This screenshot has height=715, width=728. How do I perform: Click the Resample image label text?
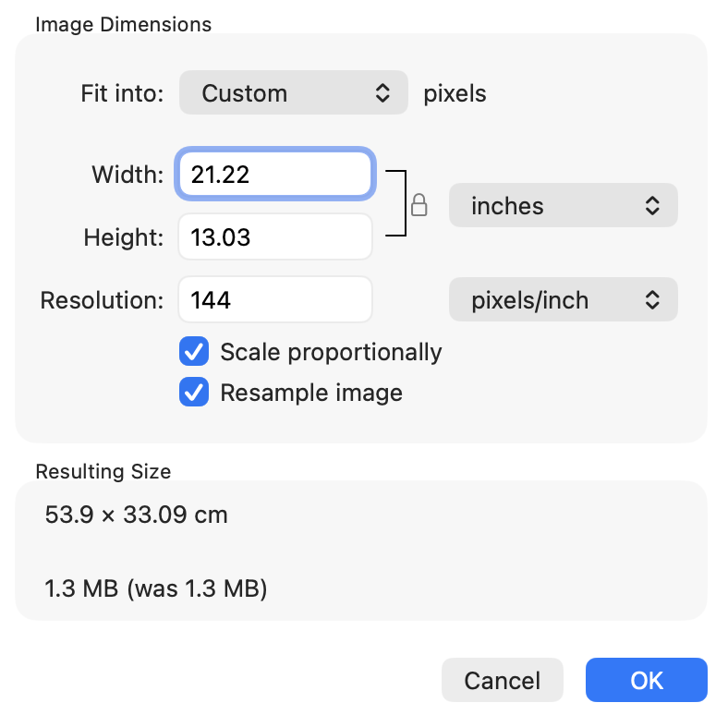coord(311,393)
